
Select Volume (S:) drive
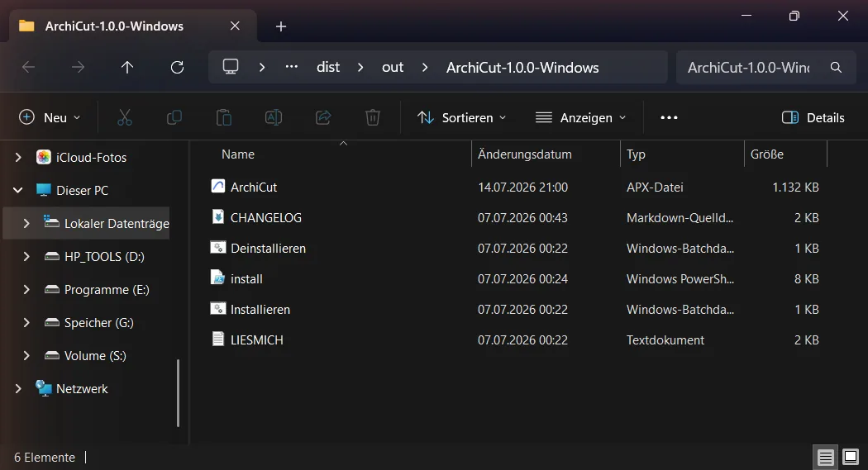(x=95, y=355)
